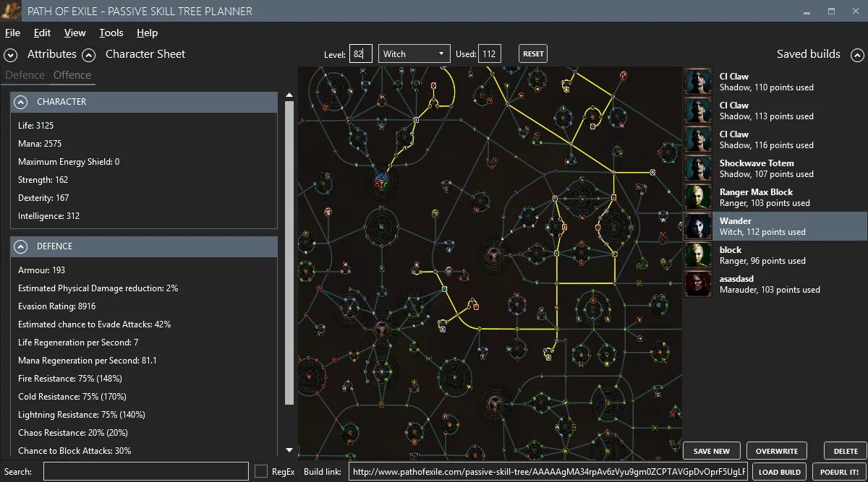Open the Edit menu

[42, 33]
